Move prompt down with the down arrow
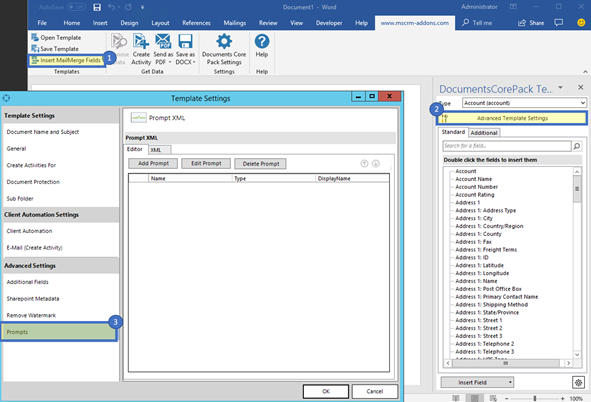 (376, 164)
